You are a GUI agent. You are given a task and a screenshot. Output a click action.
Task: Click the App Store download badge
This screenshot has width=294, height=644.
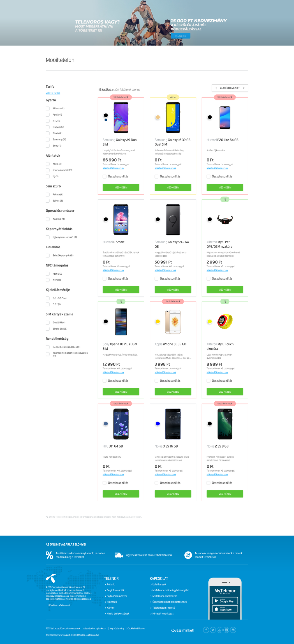click(225, 609)
